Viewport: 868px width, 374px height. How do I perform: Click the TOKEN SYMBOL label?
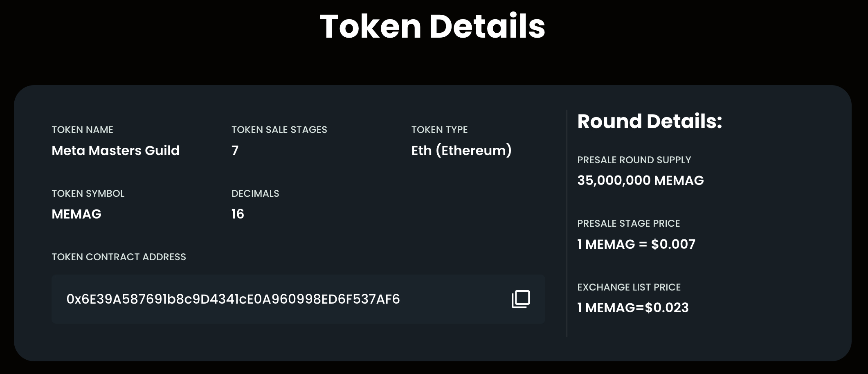click(x=88, y=194)
